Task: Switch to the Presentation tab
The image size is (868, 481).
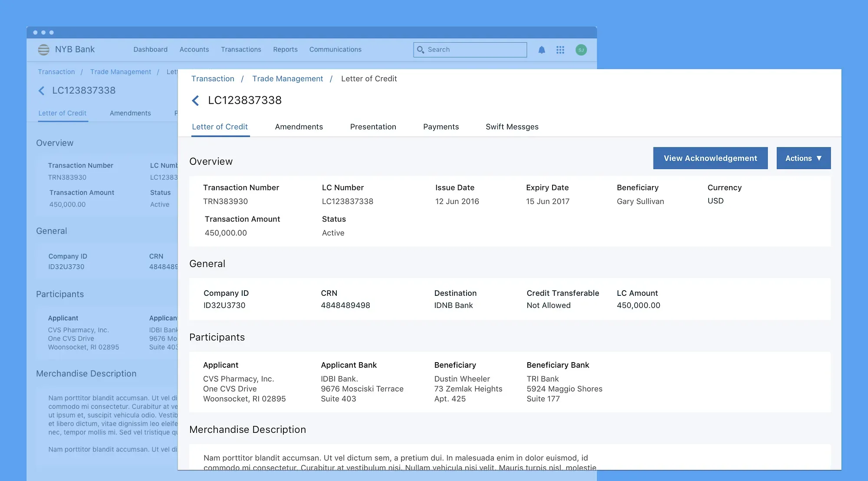Action: click(x=373, y=127)
